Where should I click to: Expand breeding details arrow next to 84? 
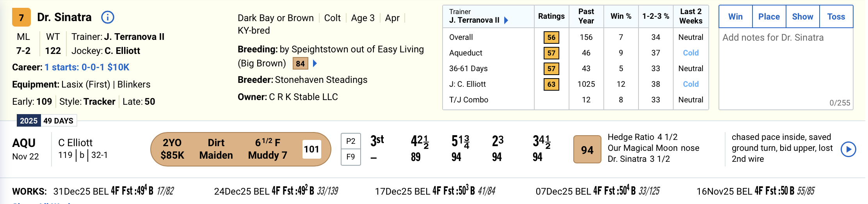click(315, 63)
